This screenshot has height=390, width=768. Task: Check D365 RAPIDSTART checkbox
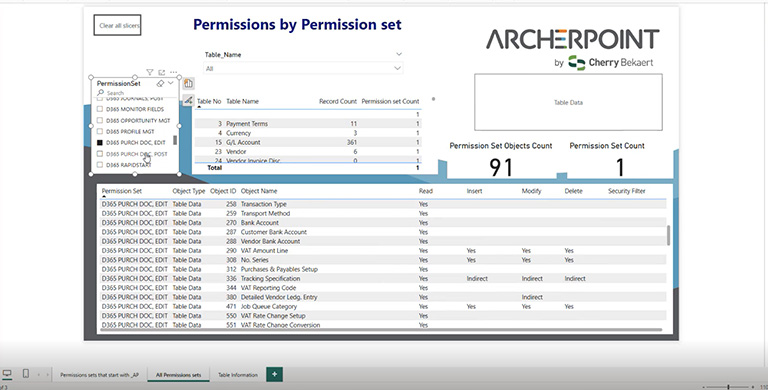(x=100, y=165)
